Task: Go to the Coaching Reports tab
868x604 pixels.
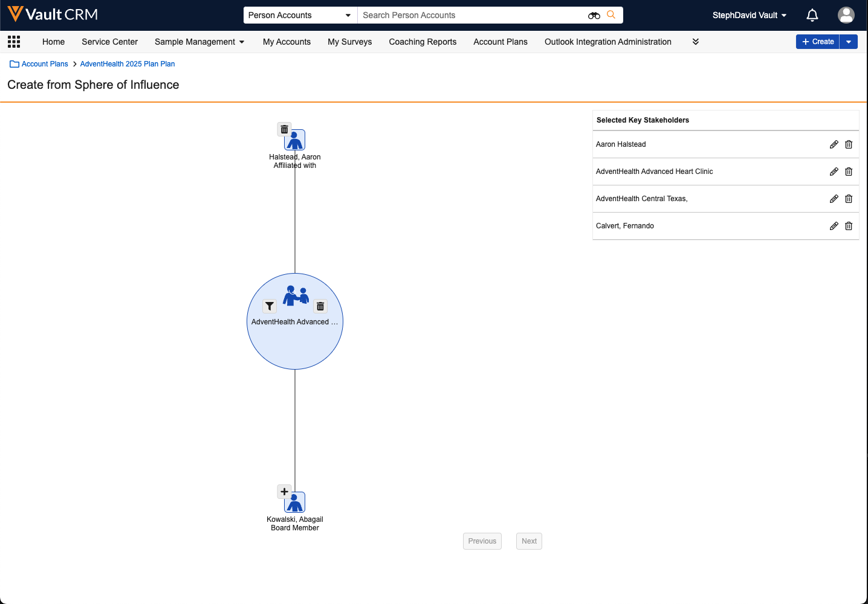Action: [423, 42]
